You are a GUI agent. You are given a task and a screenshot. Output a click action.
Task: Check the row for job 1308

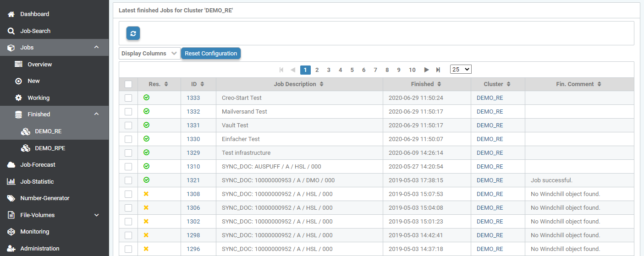[128, 194]
